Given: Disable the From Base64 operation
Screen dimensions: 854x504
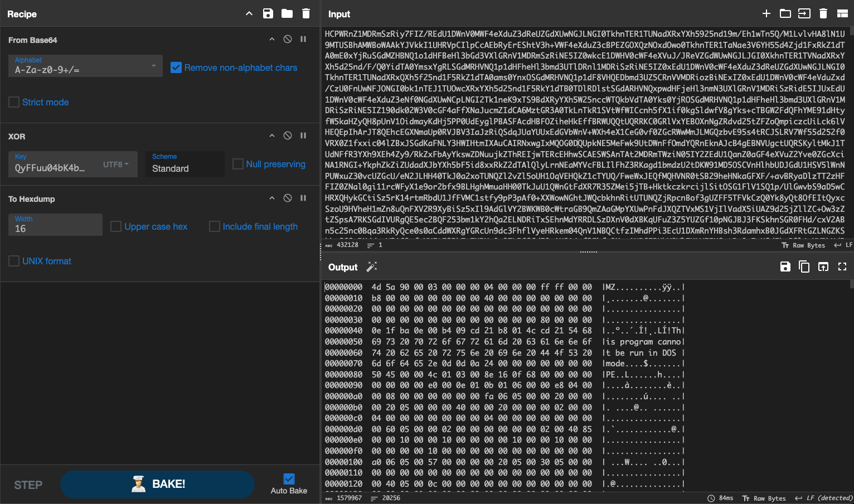Looking at the screenshot, I should tap(288, 40).
